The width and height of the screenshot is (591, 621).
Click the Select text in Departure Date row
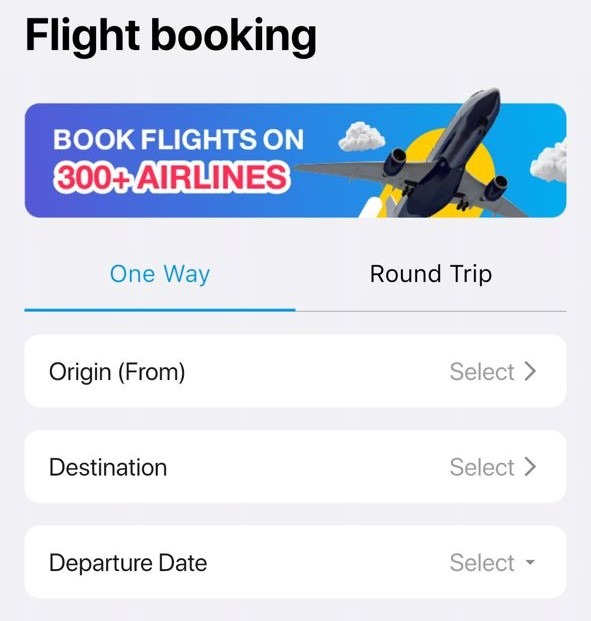(x=482, y=562)
